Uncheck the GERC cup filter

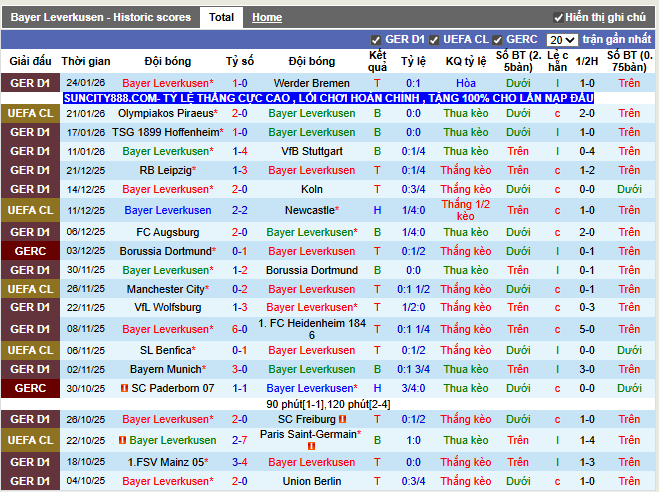click(497, 40)
